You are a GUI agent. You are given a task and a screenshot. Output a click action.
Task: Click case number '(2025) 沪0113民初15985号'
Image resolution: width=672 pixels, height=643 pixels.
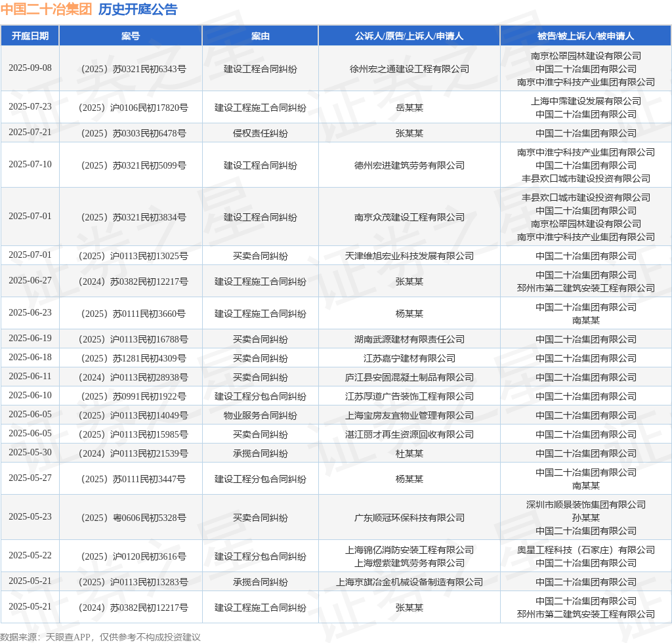click(x=133, y=434)
